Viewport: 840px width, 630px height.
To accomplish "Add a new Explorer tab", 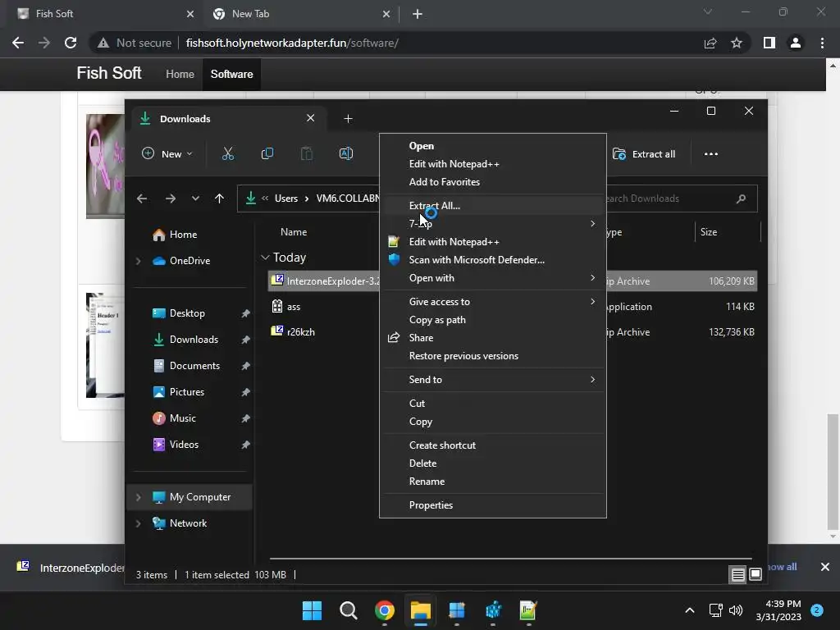I will pyautogui.click(x=348, y=118).
